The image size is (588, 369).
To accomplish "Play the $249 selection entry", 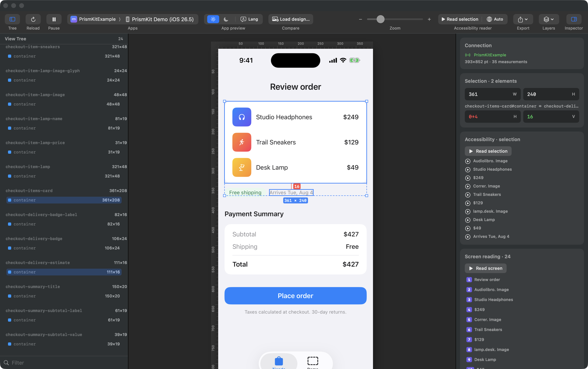I will 468,178.
